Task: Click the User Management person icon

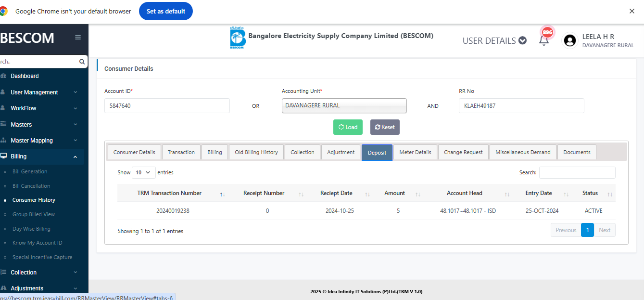Action: click(x=3, y=92)
